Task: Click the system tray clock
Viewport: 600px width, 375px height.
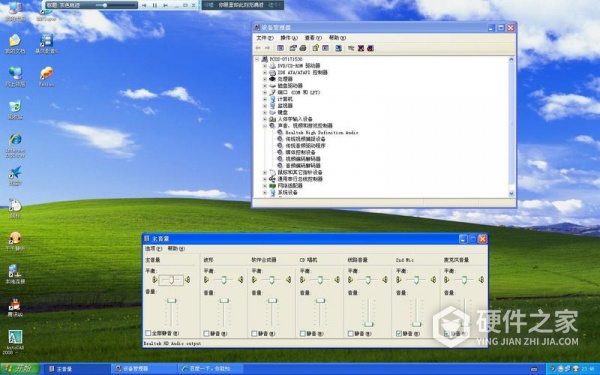Action: pyautogui.click(x=588, y=369)
